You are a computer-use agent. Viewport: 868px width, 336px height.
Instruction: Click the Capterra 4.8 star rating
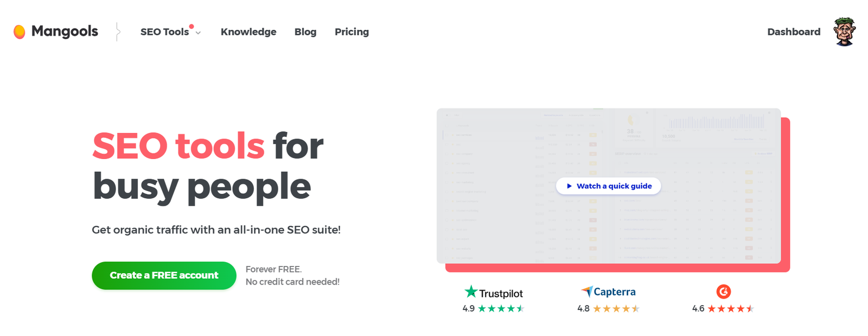pyautogui.click(x=616, y=309)
